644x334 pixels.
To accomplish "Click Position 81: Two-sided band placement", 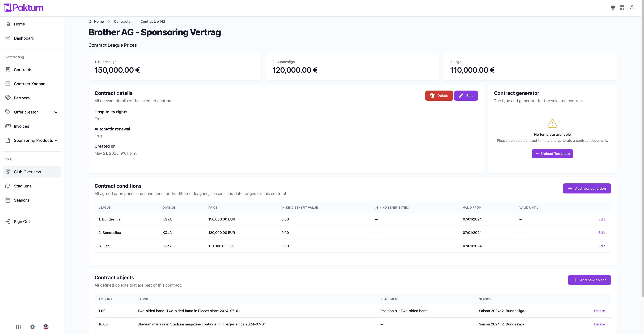I will [x=404, y=311].
